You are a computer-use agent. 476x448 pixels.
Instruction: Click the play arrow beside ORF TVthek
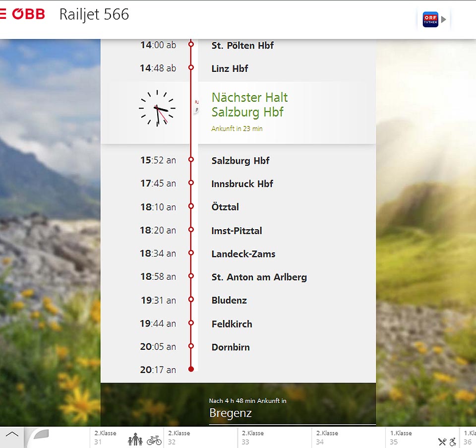click(x=444, y=19)
